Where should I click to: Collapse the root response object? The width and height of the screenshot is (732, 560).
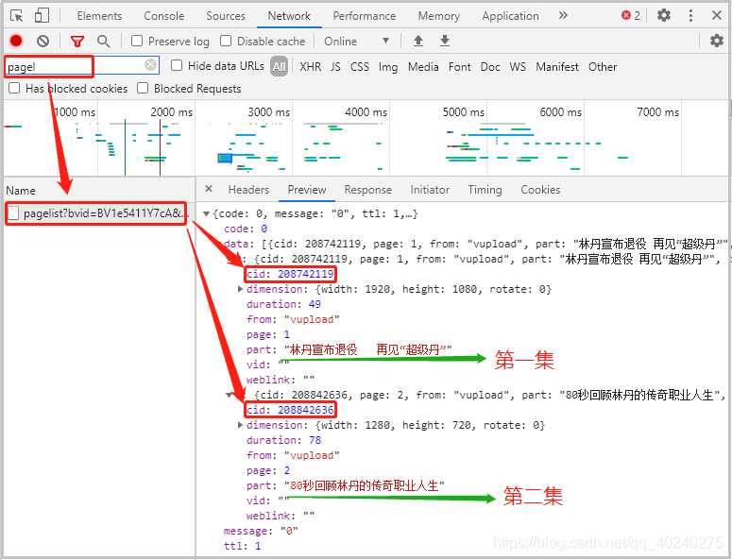pos(206,213)
